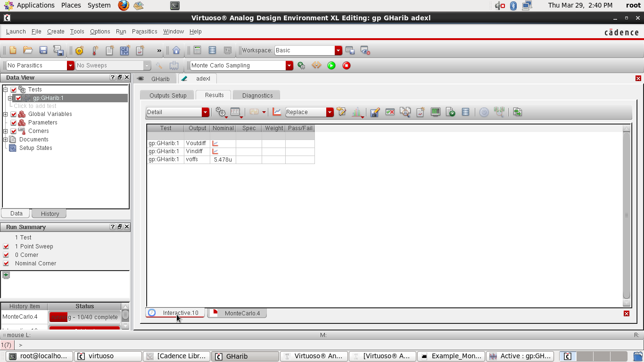Open the Launch menu
This screenshot has height=362, width=644.
16,32
